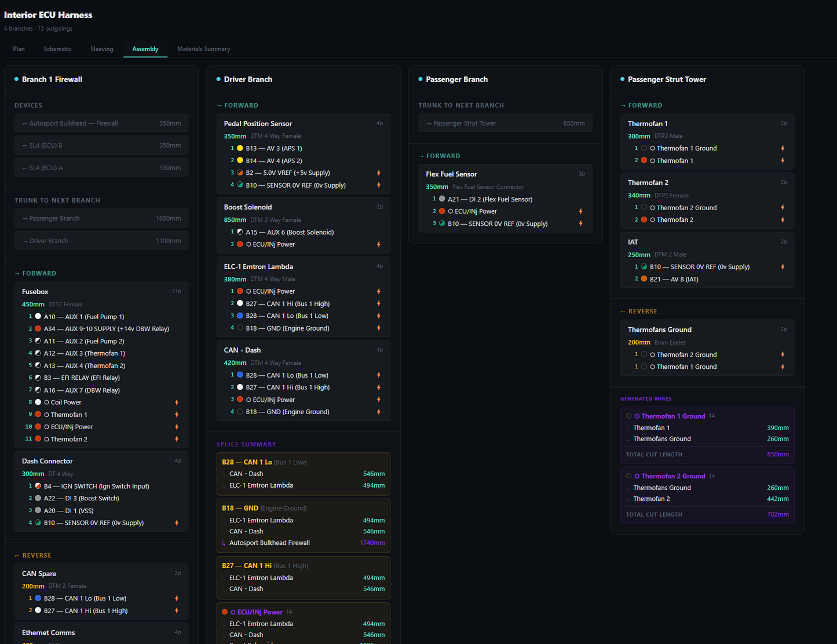837x644 pixels.
Task: Select the Assembly tab
Action: click(145, 49)
